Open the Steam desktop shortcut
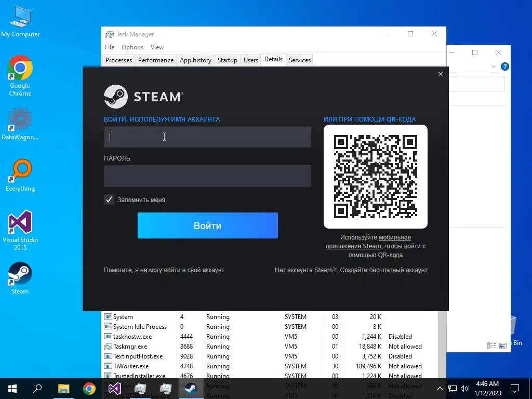This screenshot has height=399, width=532. (20, 278)
